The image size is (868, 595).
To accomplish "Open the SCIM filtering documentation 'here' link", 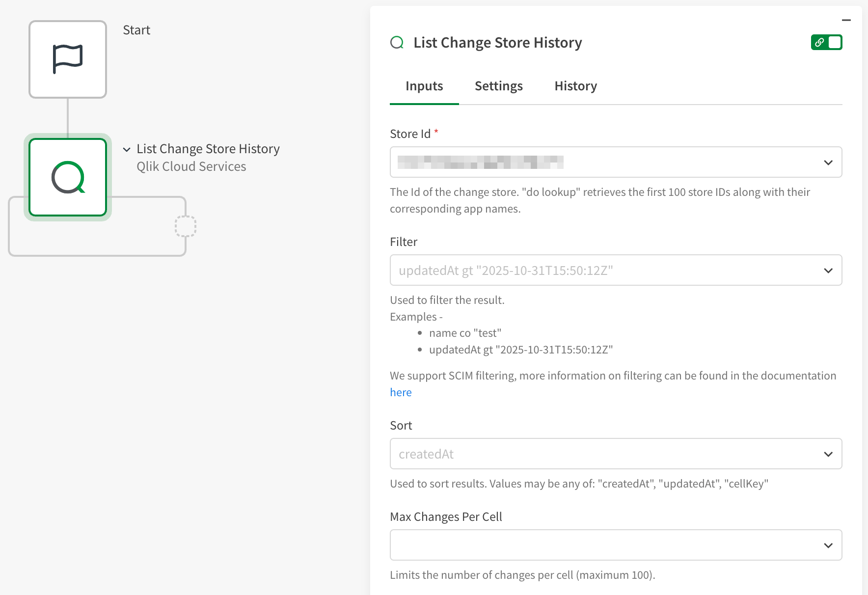I will click(401, 393).
